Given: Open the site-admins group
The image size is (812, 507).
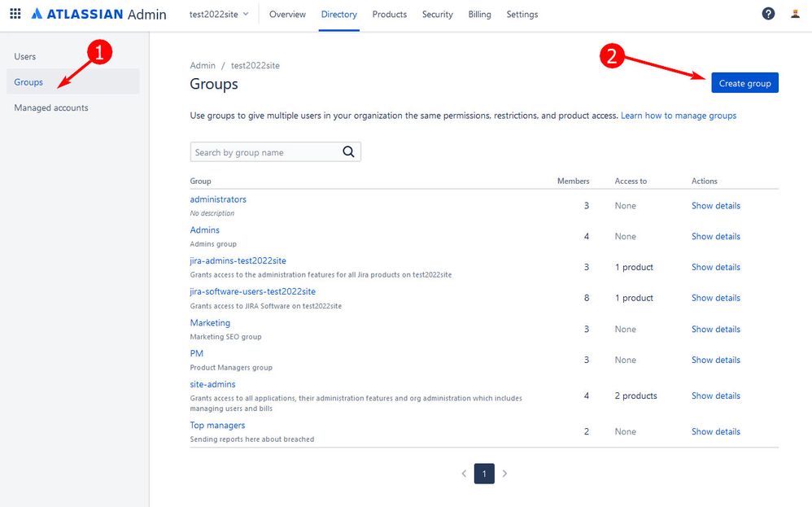Looking at the screenshot, I should click(212, 384).
